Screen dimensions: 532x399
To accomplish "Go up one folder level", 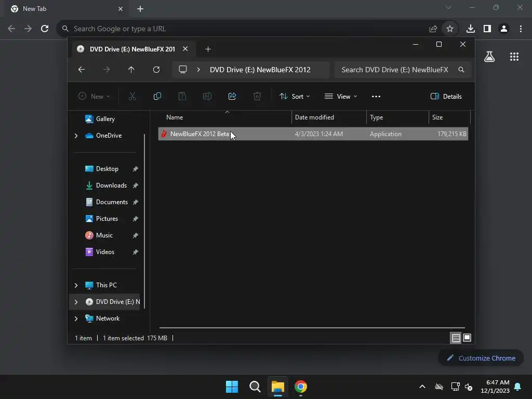I will tap(131, 70).
